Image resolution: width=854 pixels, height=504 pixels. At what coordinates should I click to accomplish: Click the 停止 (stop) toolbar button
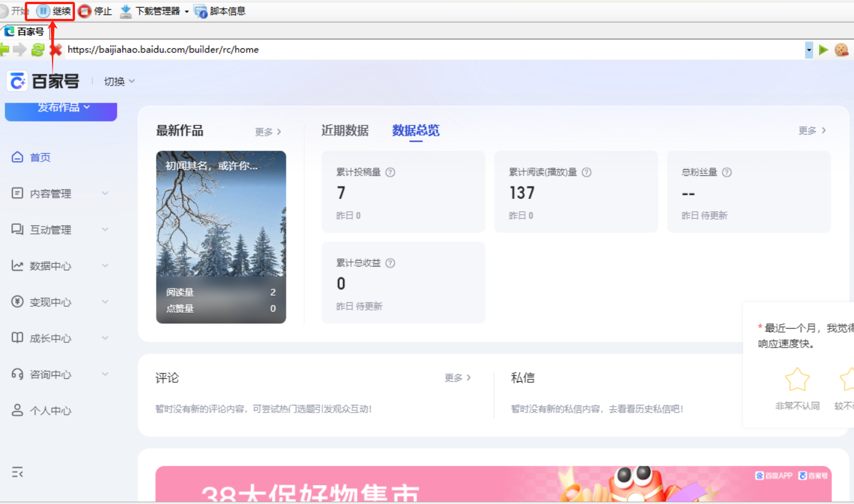[x=95, y=11]
